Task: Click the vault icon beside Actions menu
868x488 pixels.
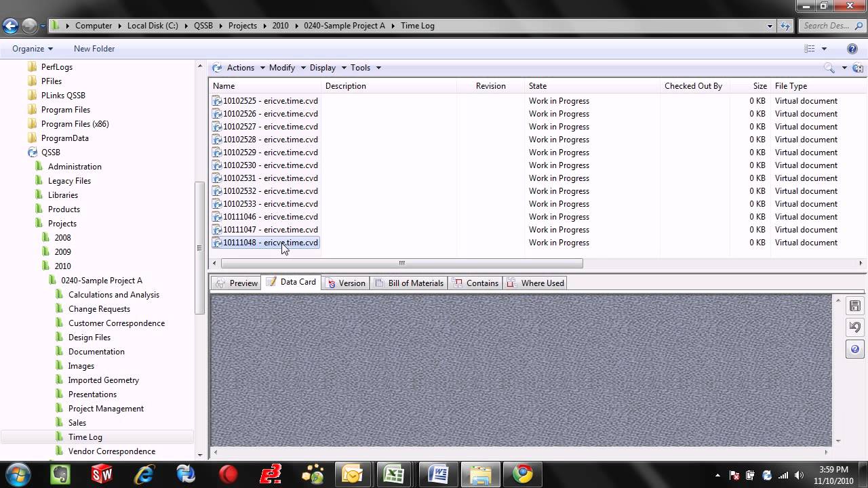Action: (x=217, y=68)
